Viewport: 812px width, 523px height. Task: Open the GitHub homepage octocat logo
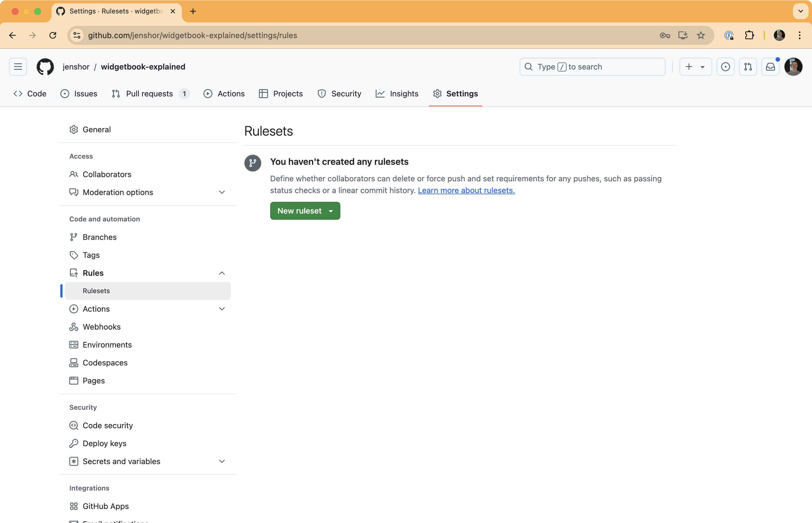tap(45, 66)
